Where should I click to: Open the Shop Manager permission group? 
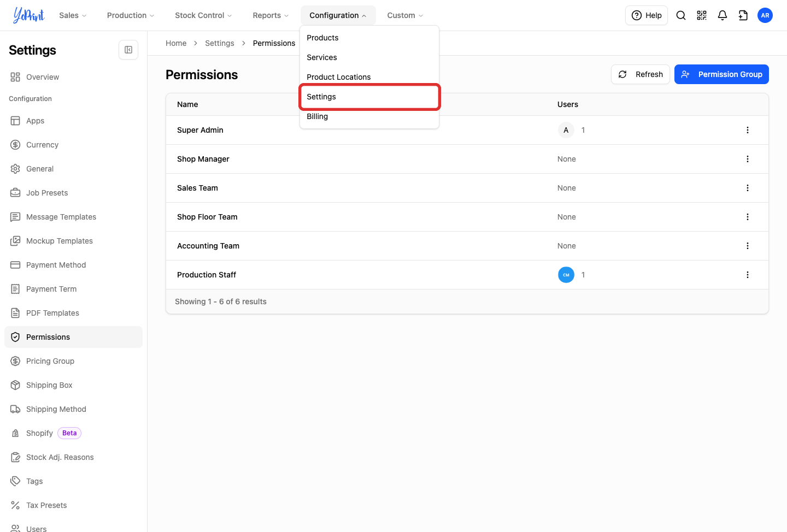pyautogui.click(x=203, y=159)
